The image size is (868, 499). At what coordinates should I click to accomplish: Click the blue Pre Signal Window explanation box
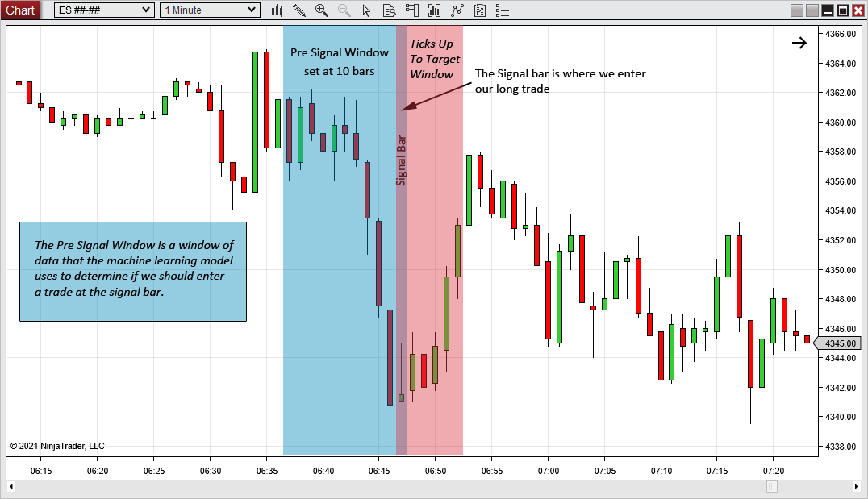133,272
